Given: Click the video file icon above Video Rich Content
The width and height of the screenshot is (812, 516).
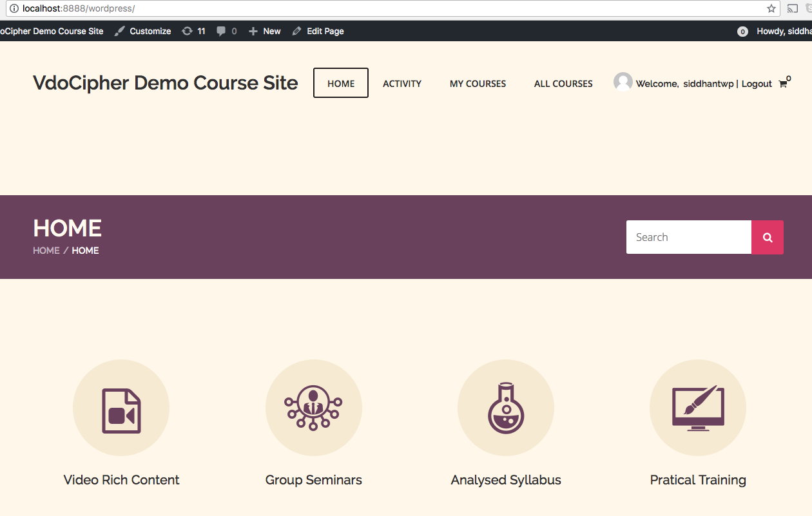Looking at the screenshot, I should [121, 410].
